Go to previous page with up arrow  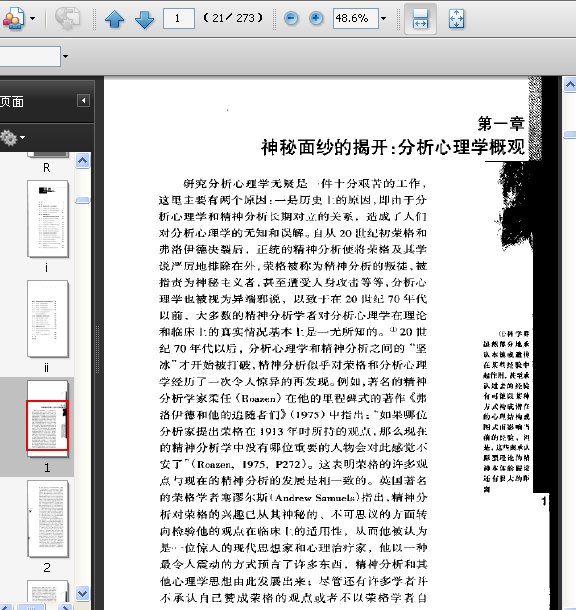coord(114,19)
